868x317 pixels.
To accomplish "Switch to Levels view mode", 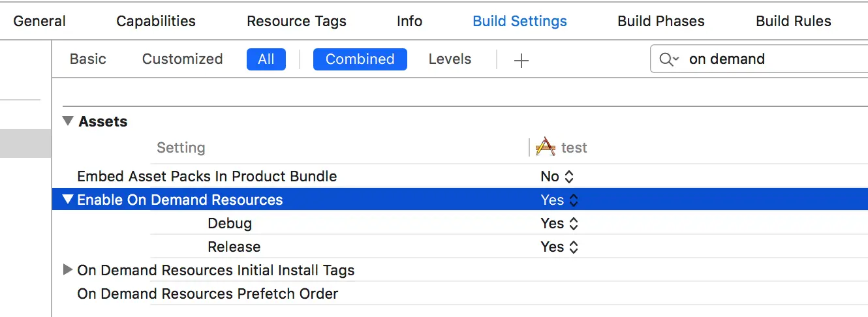I will (x=450, y=59).
